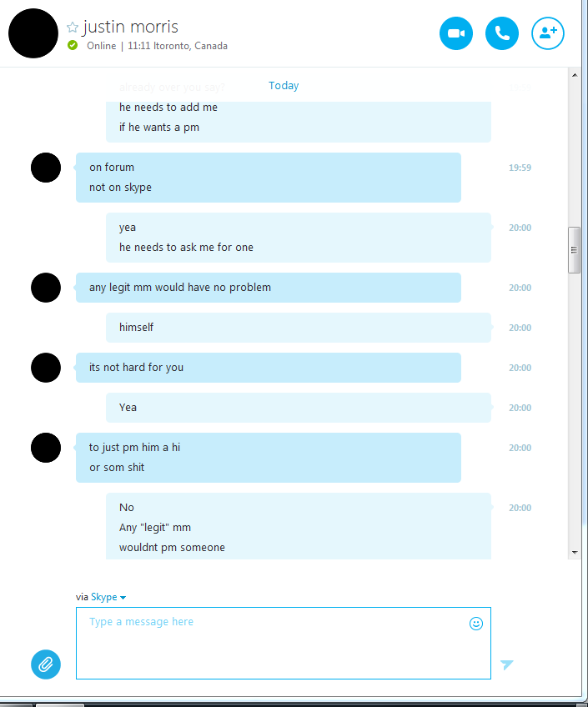Toggle favorite star beside justin morris
Image resolution: width=588 pixels, height=707 pixels.
coord(73,28)
